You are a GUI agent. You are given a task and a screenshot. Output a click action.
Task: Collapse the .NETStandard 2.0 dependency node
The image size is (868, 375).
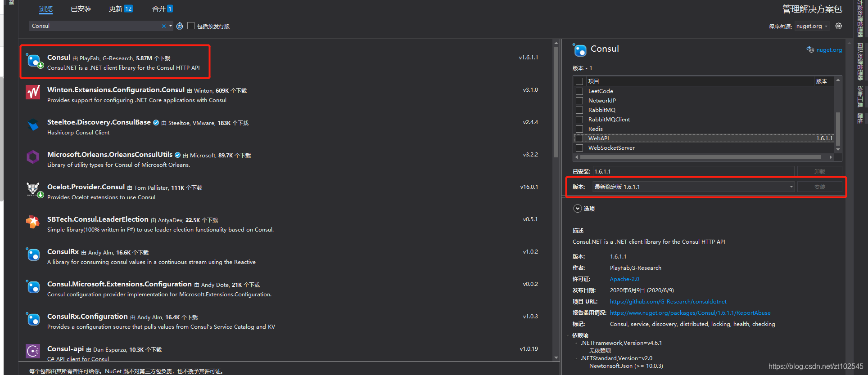(576, 358)
